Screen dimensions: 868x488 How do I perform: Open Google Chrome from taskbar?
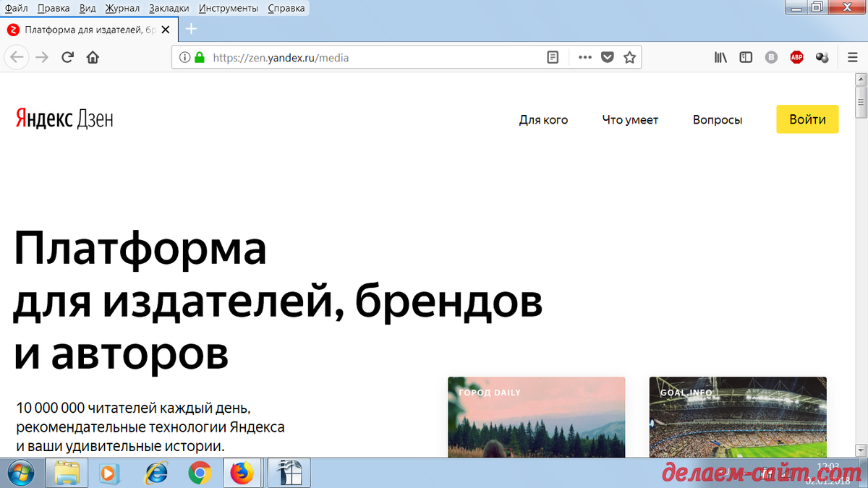point(199,474)
